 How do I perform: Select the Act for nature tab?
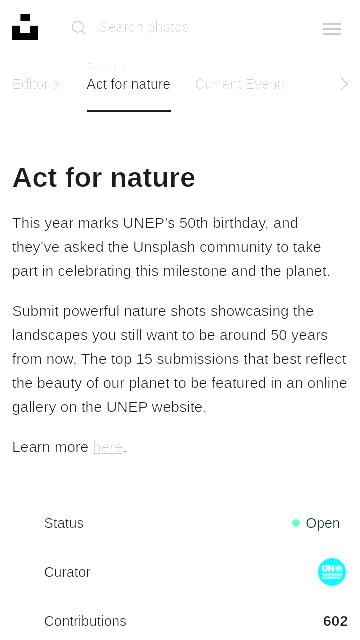coord(129,84)
